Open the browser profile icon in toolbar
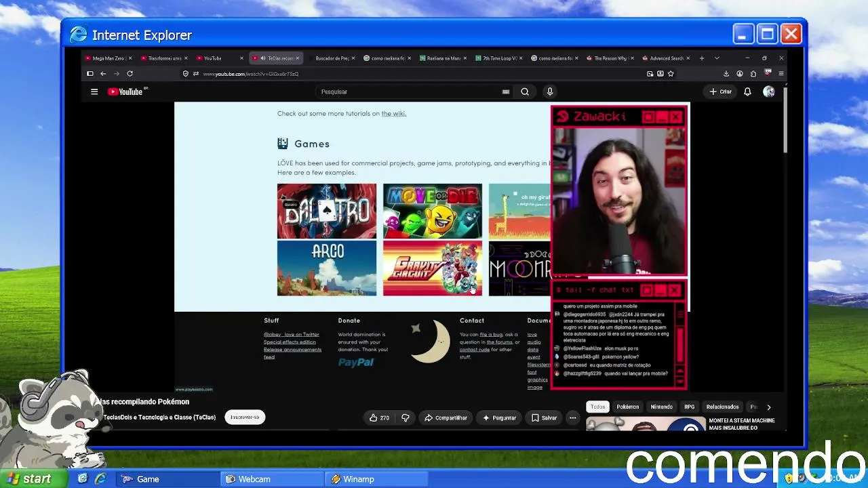This screenshot has height=488, width=868. pyautogui.click(x=740, y=74)
